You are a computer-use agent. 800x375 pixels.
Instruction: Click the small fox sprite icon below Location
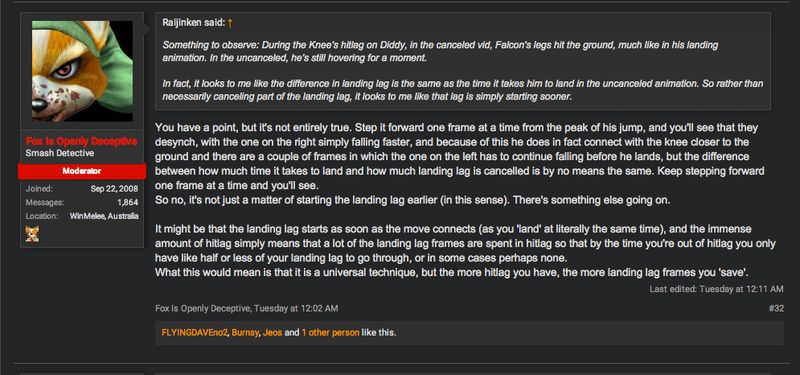point(32,234)
